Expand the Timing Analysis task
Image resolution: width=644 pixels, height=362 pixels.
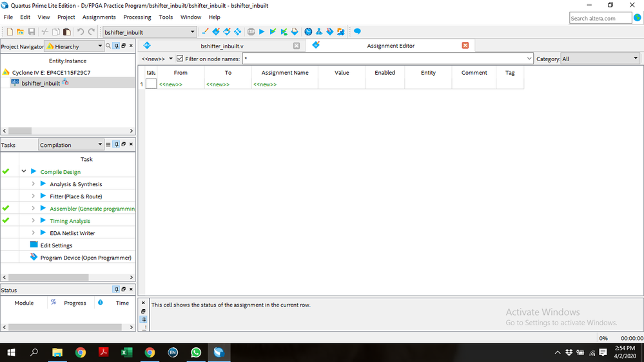pos(34,221)
